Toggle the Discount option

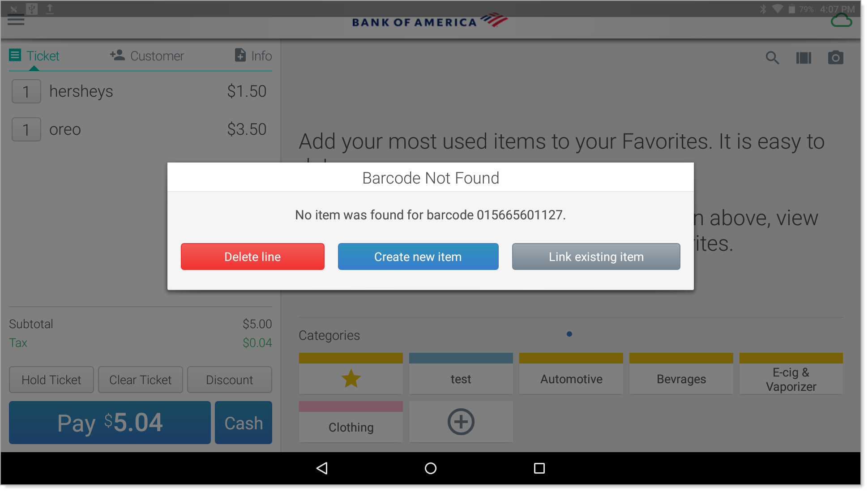[228, 379]
